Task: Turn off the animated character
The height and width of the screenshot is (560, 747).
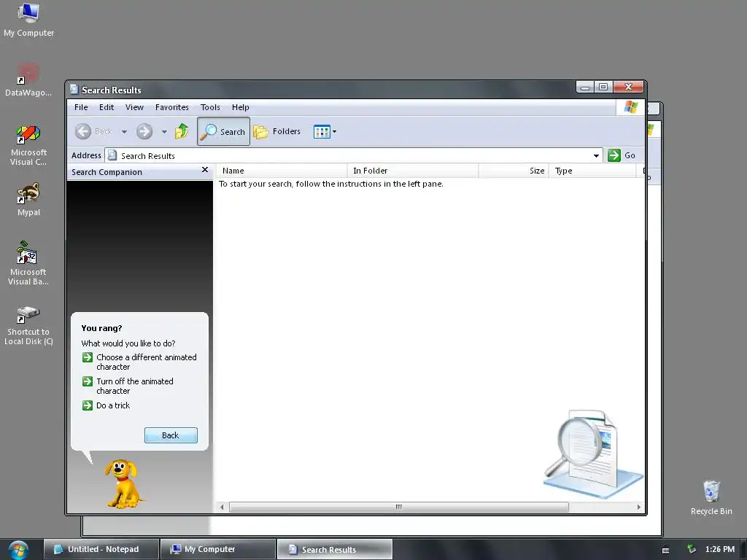Action: (128, 386)
